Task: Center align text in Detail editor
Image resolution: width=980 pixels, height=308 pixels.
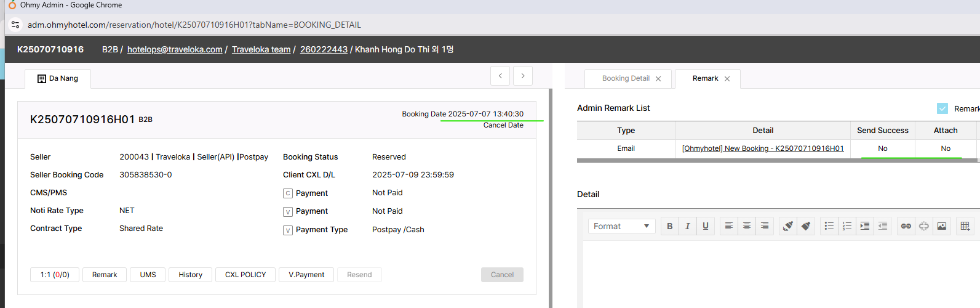Action: 747,226
